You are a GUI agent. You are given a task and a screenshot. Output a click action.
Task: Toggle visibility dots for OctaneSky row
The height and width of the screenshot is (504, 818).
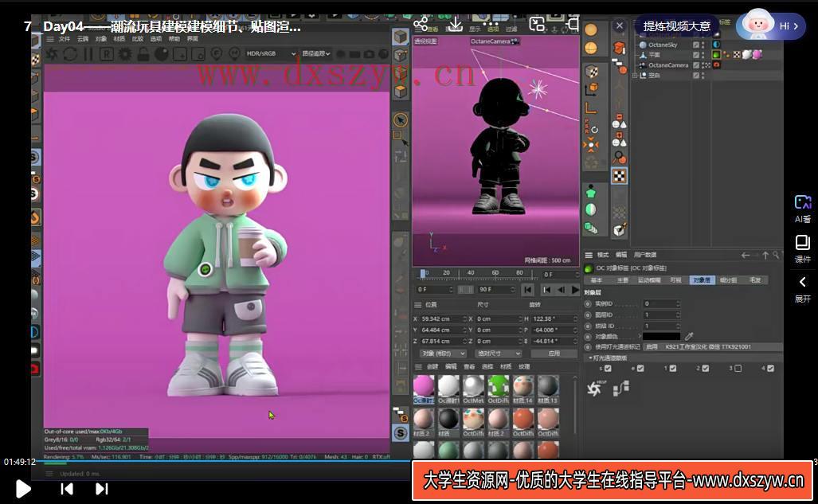coord(704,45)
